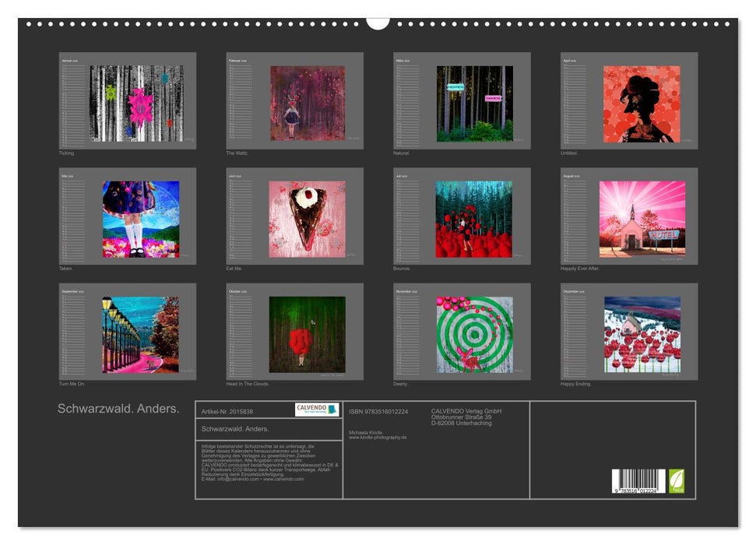Viewport: 756px width, 545px height.
Task: Click the green eco leaf logo
Action: coord(677,480)
